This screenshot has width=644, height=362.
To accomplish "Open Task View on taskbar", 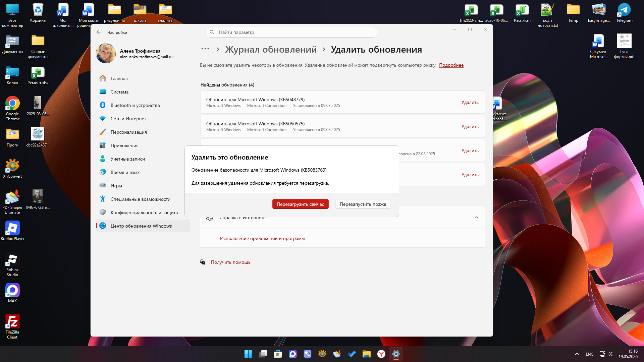I will pyautogui.click(x=263, y=354).
